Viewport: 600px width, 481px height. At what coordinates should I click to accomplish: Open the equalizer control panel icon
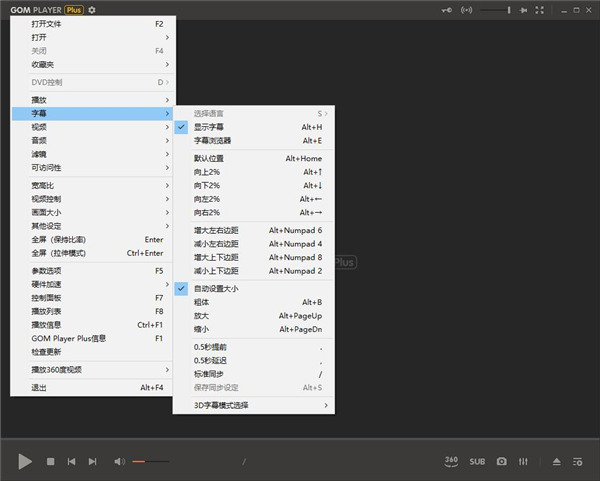(523, 462)
